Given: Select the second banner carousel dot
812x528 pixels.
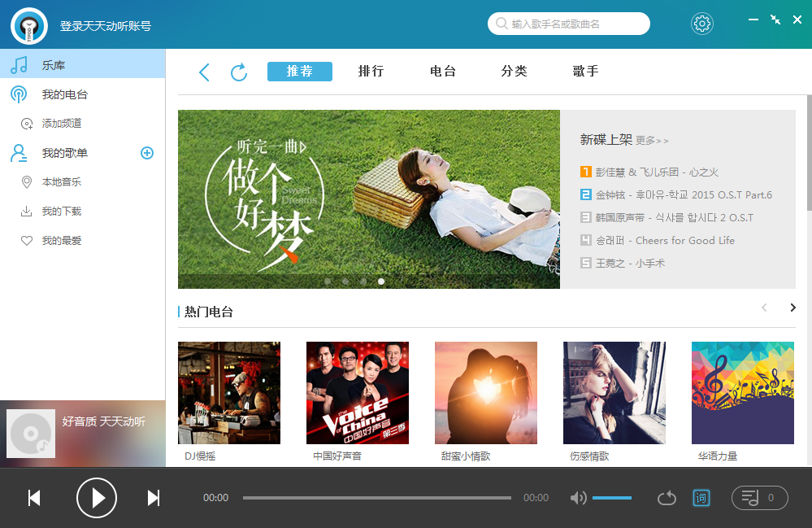Looking at the screenshot, I should tap(345, 281).
